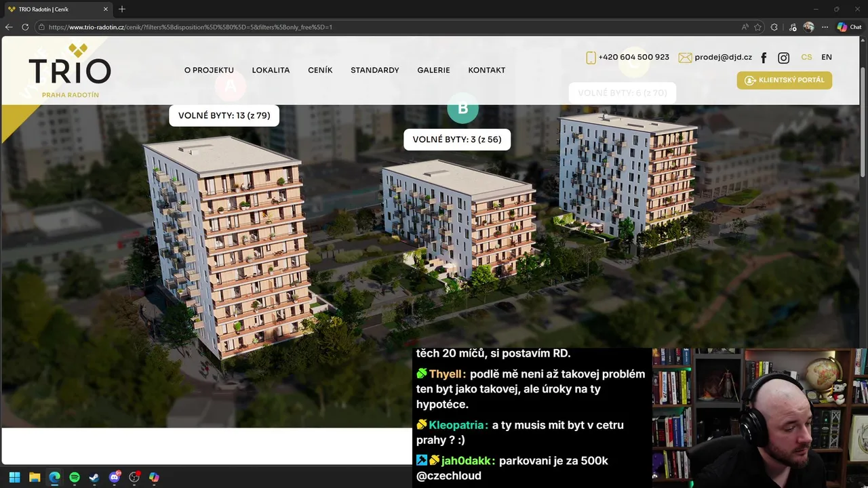This screenshot has width=868, height=488.
Task: Reload the page with refresh icon
Action: pos(25,27)
